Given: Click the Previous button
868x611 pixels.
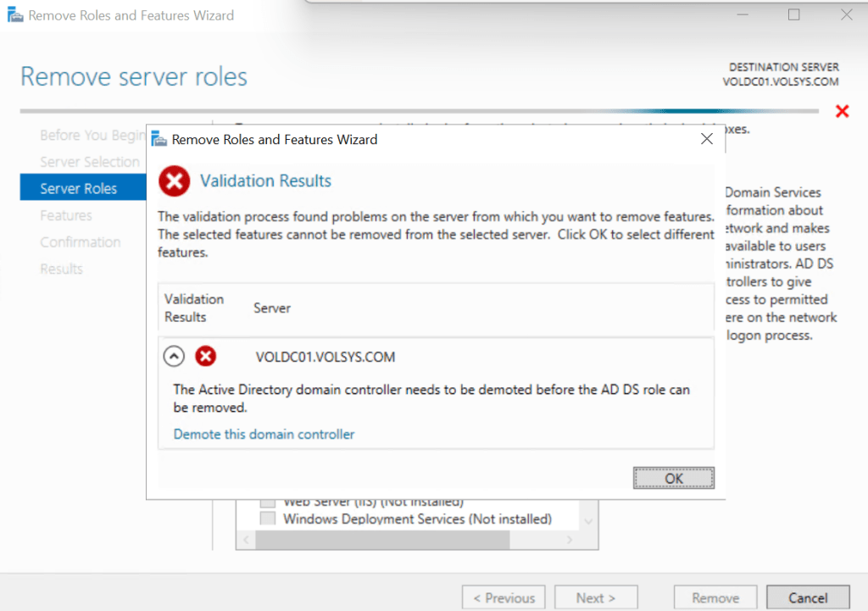Looking at the screenshot, I should [x=504, y=597].
